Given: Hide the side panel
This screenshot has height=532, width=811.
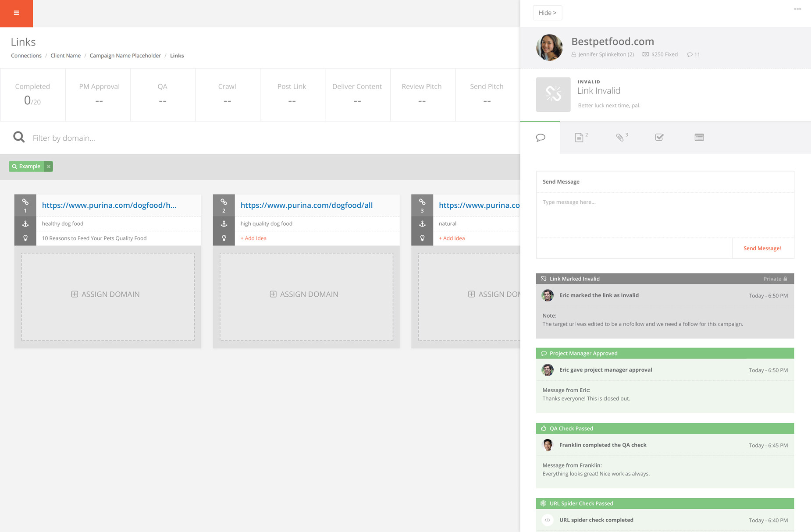Looking at the screenshot, I should point(548,13).
